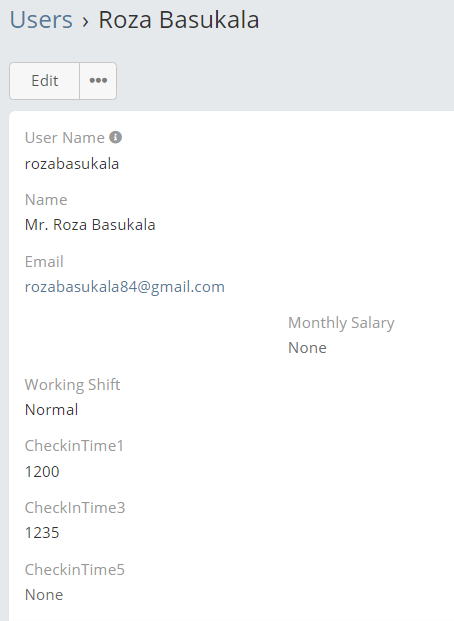
Task: Click the CheckInTime3 value 1235
Action: click(42, 533)
